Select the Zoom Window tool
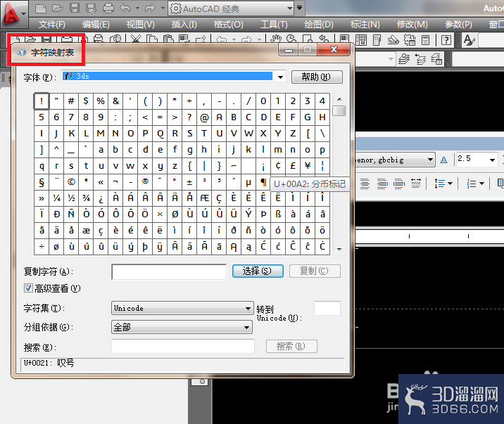504x424 pixels. coord(308,39)
